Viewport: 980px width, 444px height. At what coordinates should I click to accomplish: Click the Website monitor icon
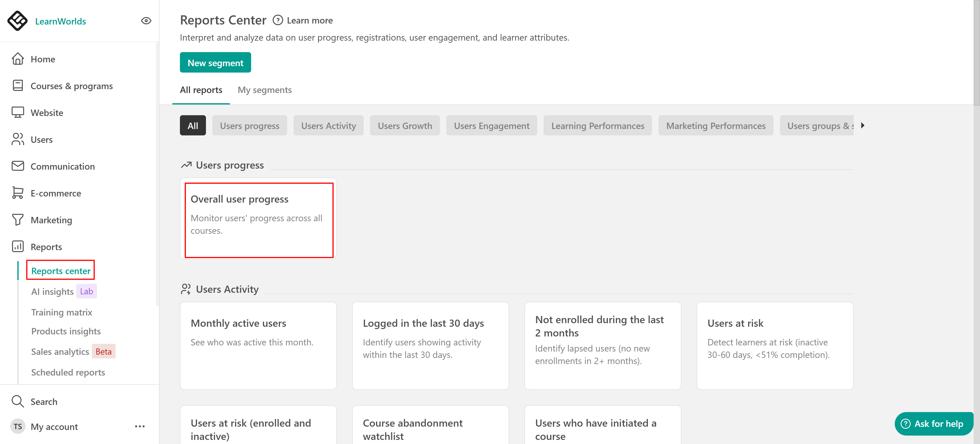(18, 113)
